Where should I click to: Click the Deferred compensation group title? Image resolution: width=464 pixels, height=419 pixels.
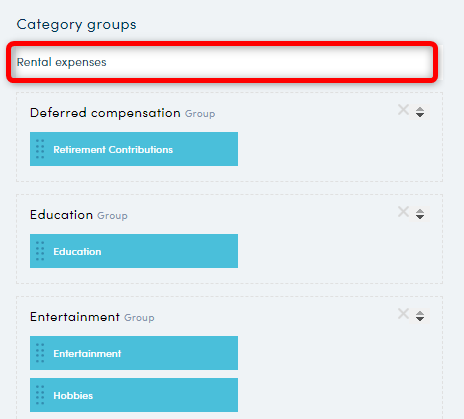click(x=105, y=113)
